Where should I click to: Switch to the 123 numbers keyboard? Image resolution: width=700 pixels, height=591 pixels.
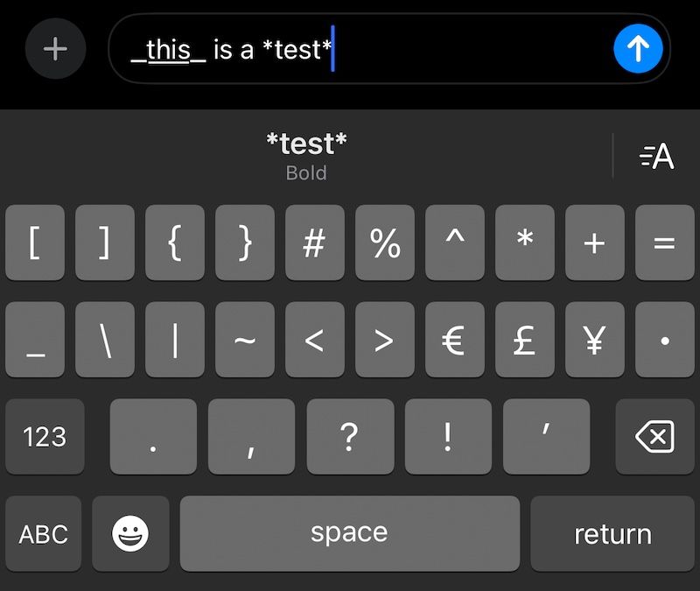[44, 436]
